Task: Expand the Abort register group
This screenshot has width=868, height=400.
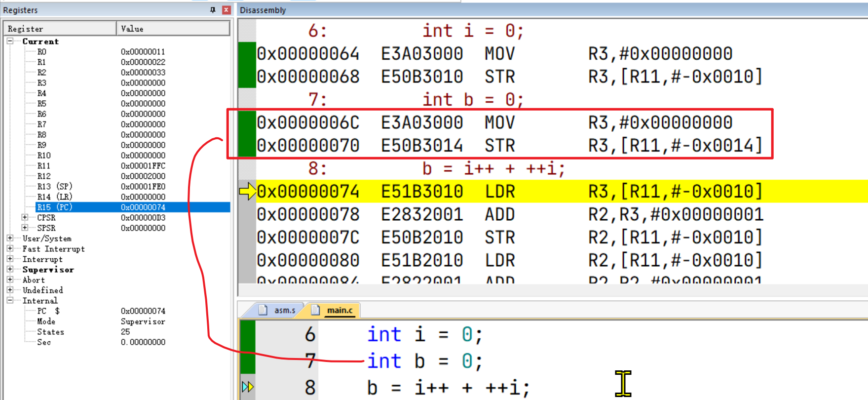Action: [x=10, y=280]
